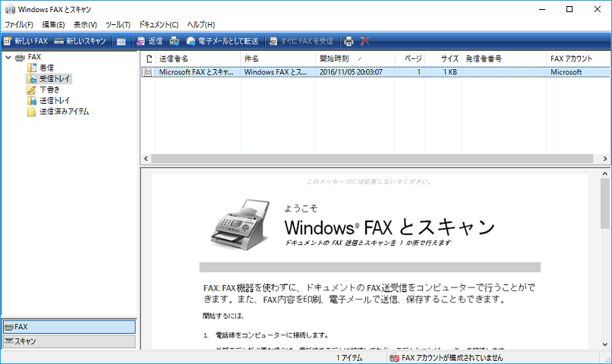Toggle the preview pane toolbar icon

[121, 41]
